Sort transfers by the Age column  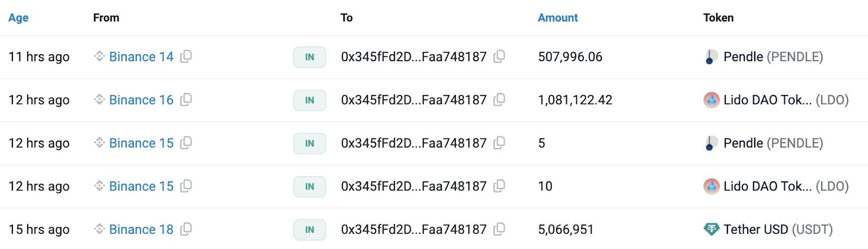click(18, 18)
